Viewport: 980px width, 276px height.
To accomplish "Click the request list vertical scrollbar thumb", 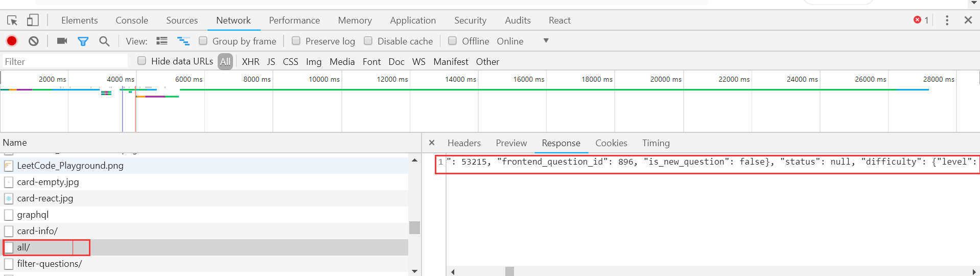I will click(414, 227).
